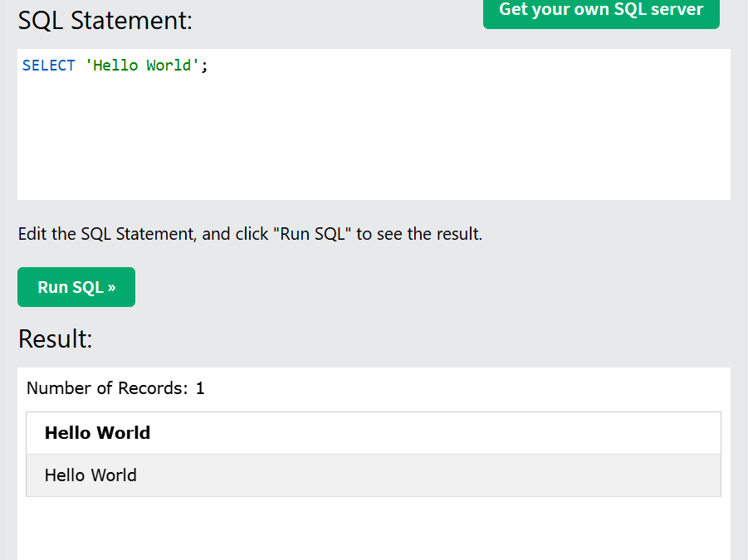This screenshot has width=748, height=560.
Task: Click the record count value 1
Action: pos(200,388)
